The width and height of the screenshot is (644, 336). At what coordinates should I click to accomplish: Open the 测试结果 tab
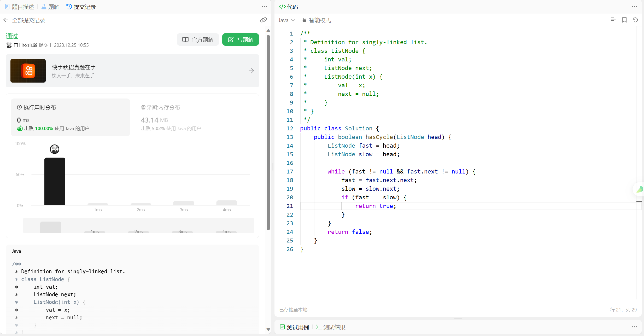click(331, 327)
